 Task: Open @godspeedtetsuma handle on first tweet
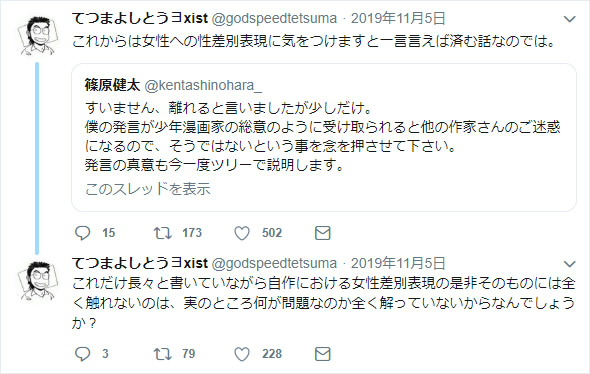274,18
